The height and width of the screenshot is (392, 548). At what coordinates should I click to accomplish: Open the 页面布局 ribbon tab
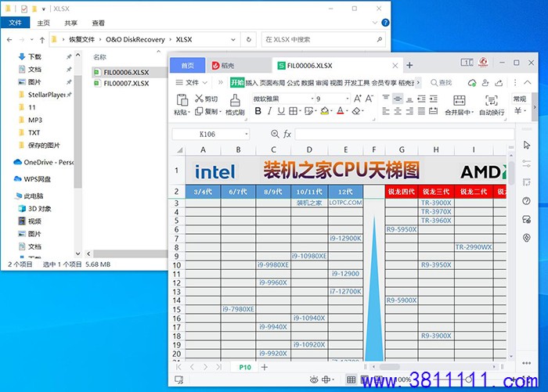point(272,83)
